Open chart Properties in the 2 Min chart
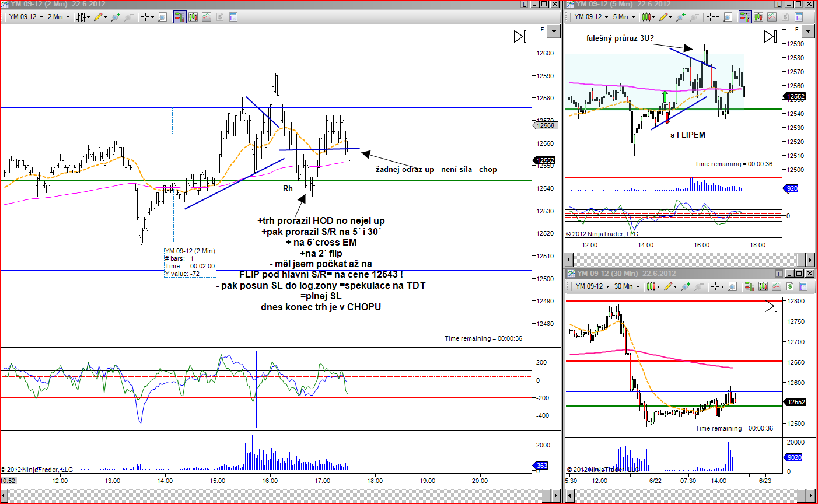This screenshot has width=818, height=504. 233,17
